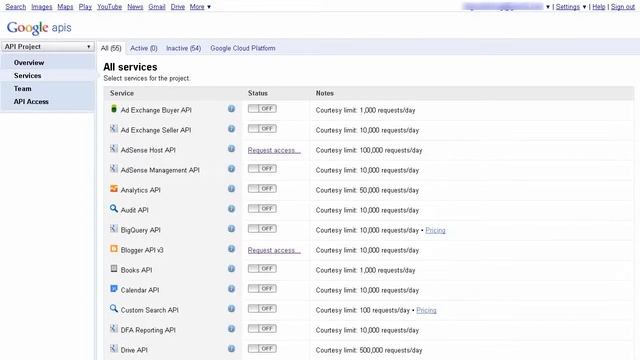Open info icon for Blogger API v3

(231, 249)
